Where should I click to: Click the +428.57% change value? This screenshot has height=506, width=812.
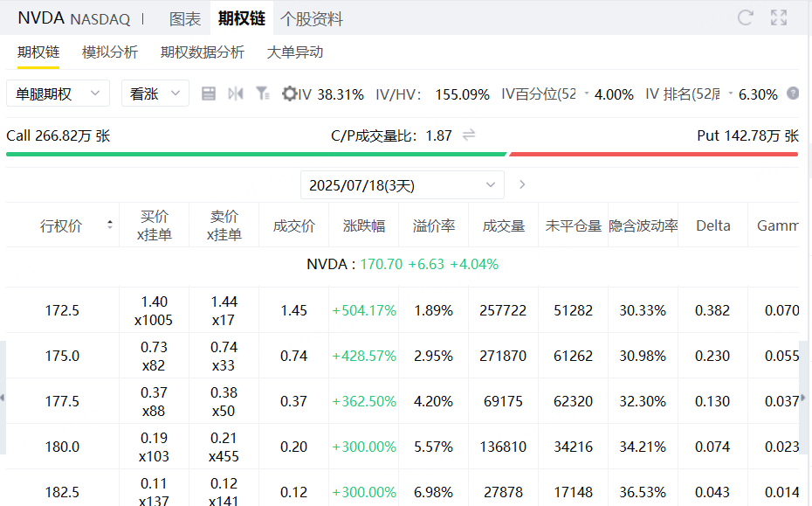pyautogui.click(x=364, y=357)
